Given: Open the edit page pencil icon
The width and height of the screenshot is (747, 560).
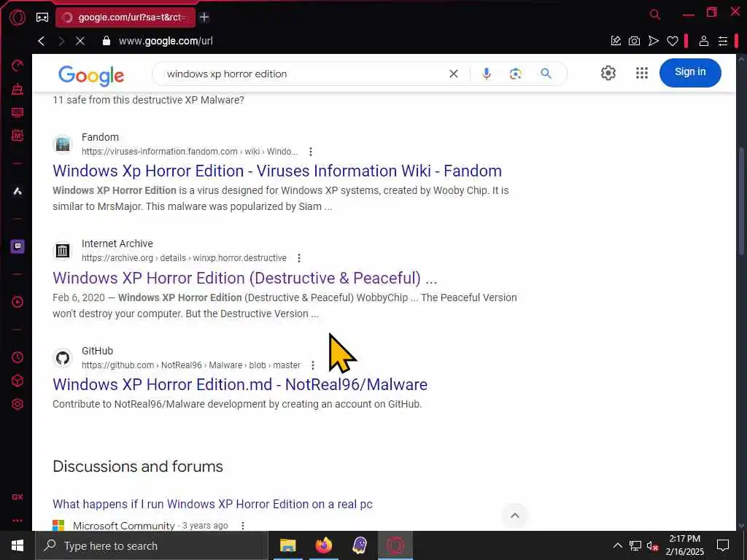Looking at the screenshot, I should tap(616, 41).
